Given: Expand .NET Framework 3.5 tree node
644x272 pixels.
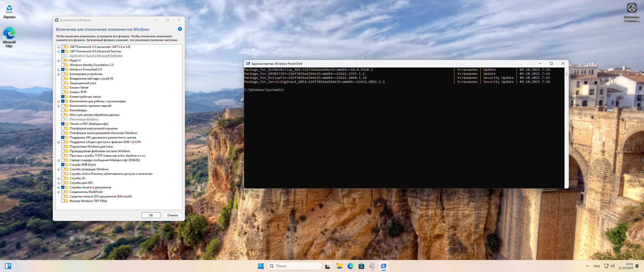Looking at the screenshot, I should [58, 47].
